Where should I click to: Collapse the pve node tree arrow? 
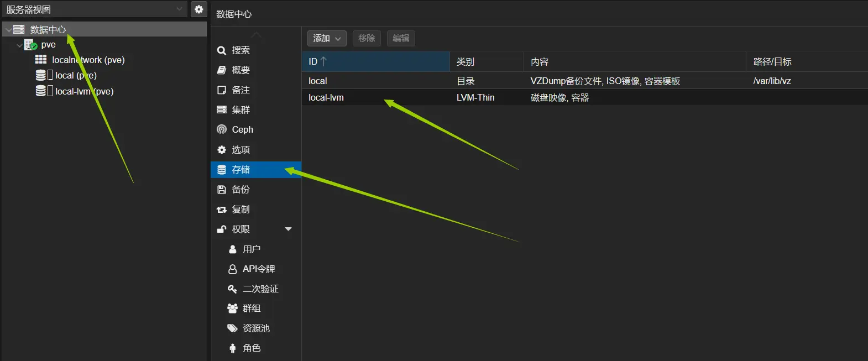click(x=20, y=45)
